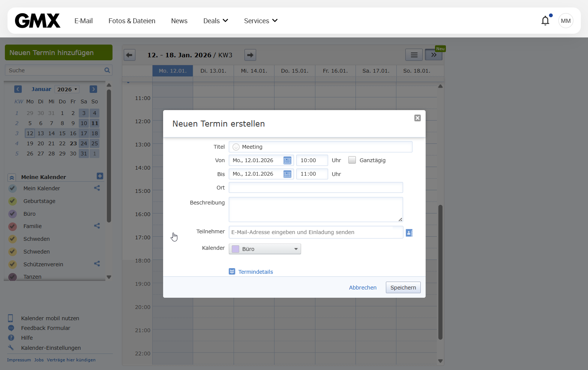The width and height of the screenshot is (588, 370).
Task: Open the Services menu
Action: coord(261,21)
